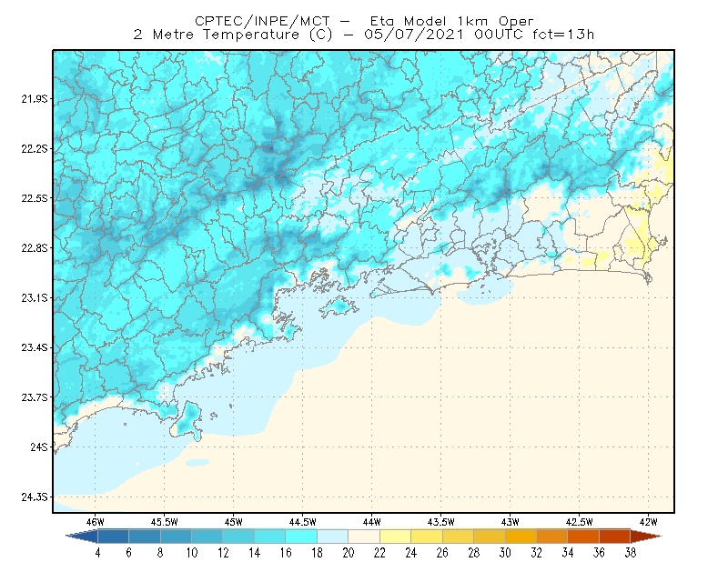Click the 21.9S latitude axis label
The image size is (728, 562).
tap(35, 99)
